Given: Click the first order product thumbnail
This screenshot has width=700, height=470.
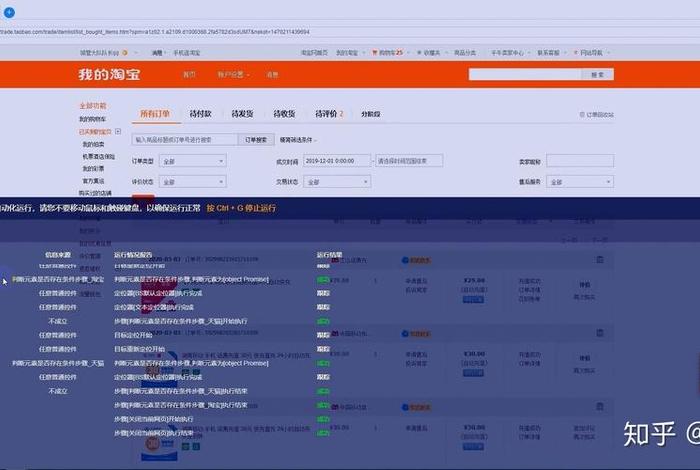Looking at the screenshot, I should click(x=159, y=295).
